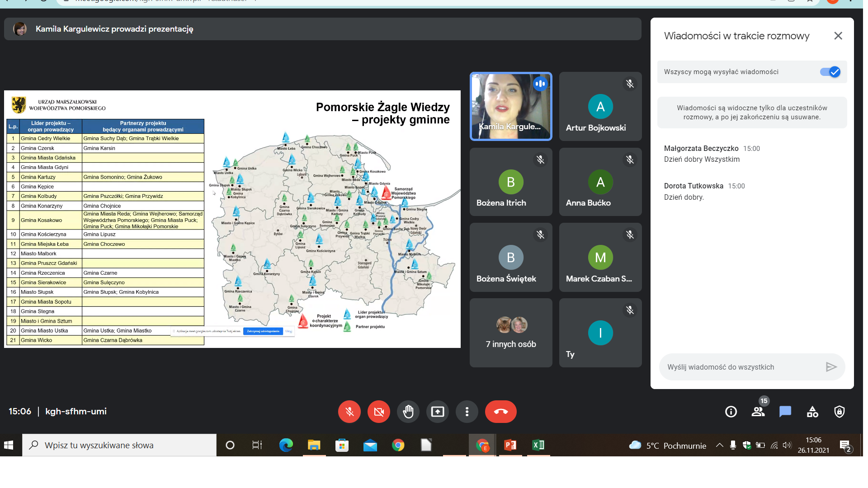
Task: Toggle the chat panel icon
Action: 785,412
